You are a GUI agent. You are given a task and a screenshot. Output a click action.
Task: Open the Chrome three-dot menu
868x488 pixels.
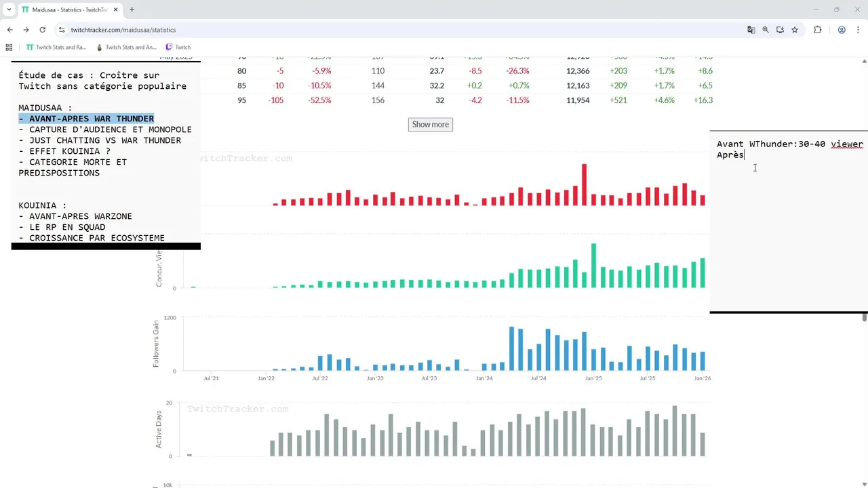click(858, 30)
